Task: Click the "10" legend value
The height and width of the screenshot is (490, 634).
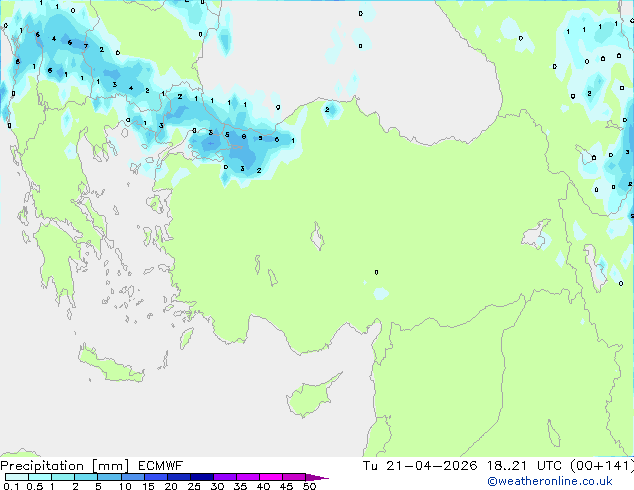Action: (125, 486)
